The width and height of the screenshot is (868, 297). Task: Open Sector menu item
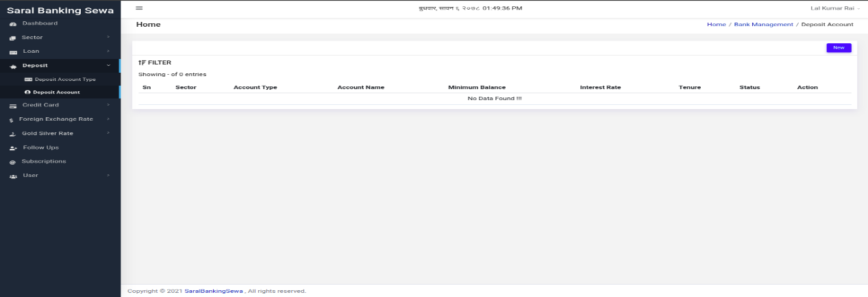click(60, 37)
